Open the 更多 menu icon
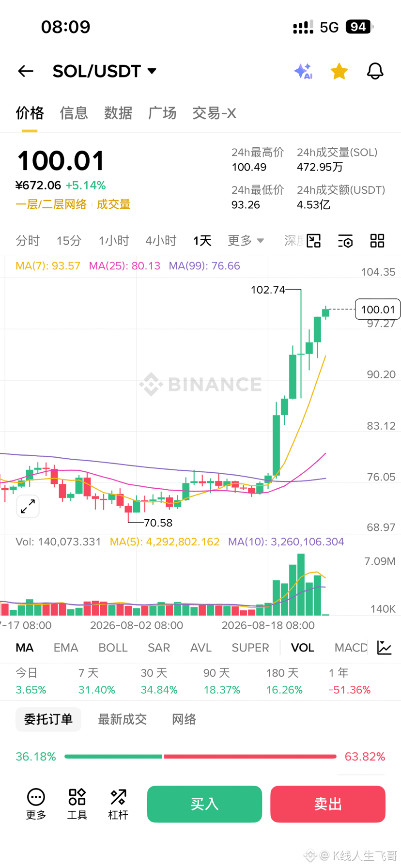 [x=36, y=804]
